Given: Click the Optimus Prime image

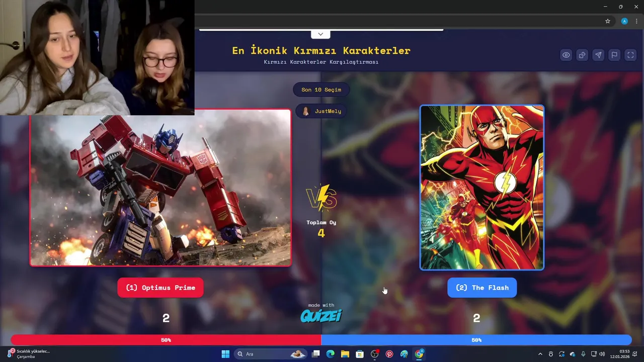Looking at the screenshot, I should [x=160, y=188].
